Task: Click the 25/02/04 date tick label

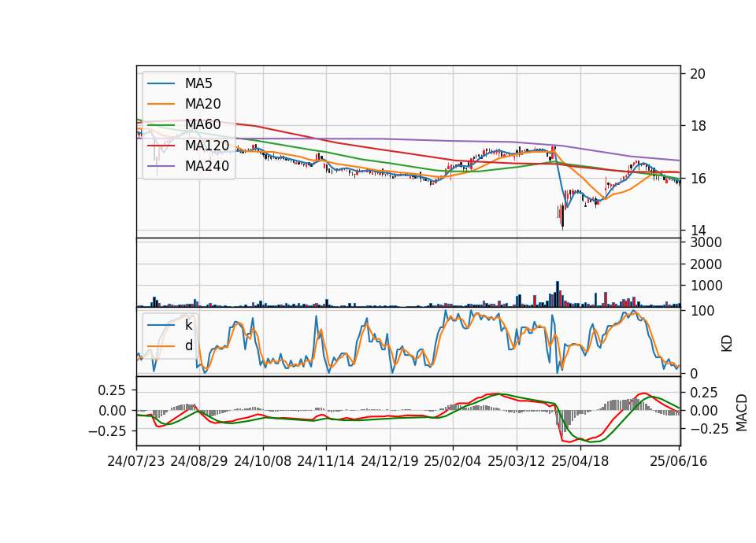Action: [x=453, y=461]
